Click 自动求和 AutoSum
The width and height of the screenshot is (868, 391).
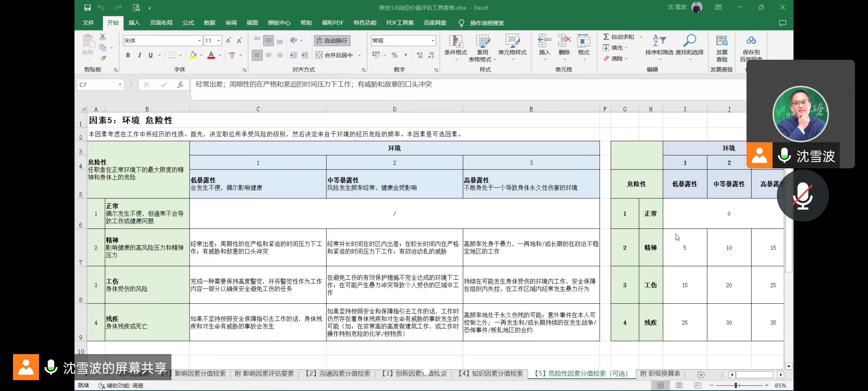tap(618, 37)
